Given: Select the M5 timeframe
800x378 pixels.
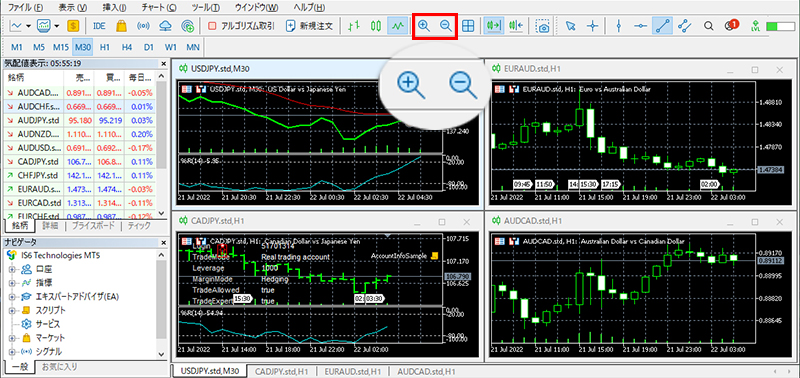Looking at the screenshot, I should click(39, 47).
